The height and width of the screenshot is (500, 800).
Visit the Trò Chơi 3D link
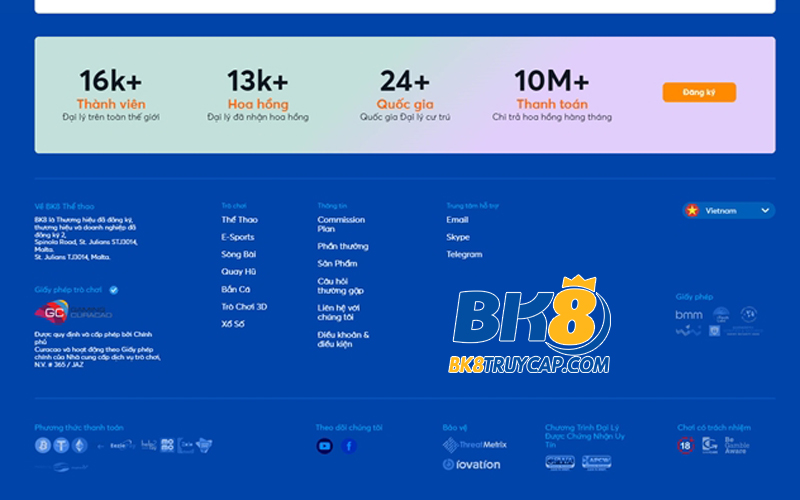click(x=244, y=307)
